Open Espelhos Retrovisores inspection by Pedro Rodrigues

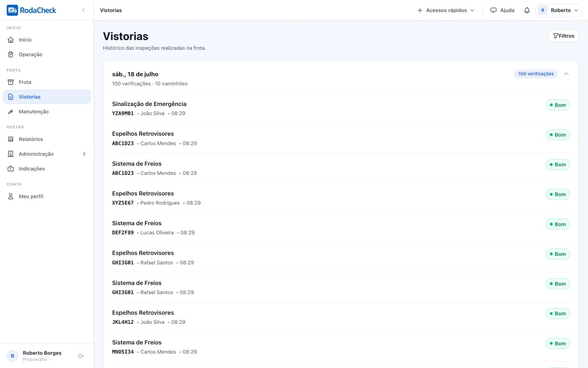(341, 198)
